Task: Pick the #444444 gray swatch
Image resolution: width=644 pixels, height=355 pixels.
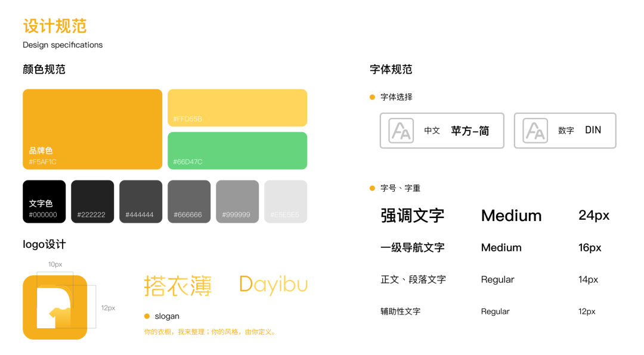Action: point(141,201)
